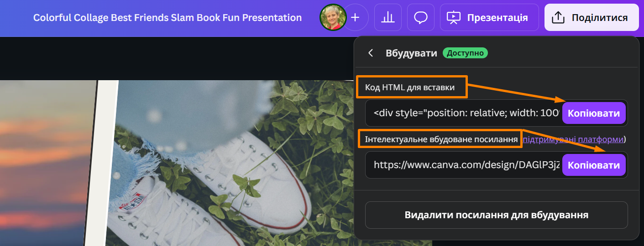Open analytics via the bar chart icon
The width and height of the screenshot is (644, 246).
point(387,18)
